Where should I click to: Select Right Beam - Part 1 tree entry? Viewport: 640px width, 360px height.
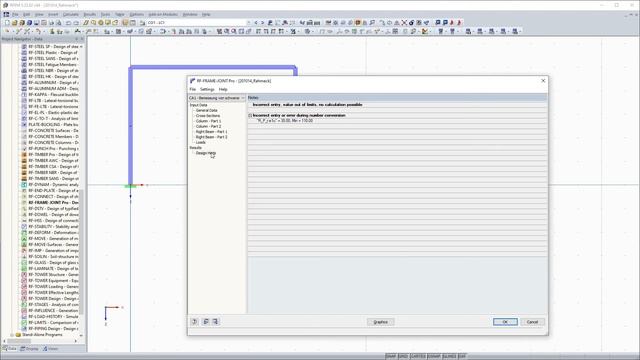click(x=211, y=132)
